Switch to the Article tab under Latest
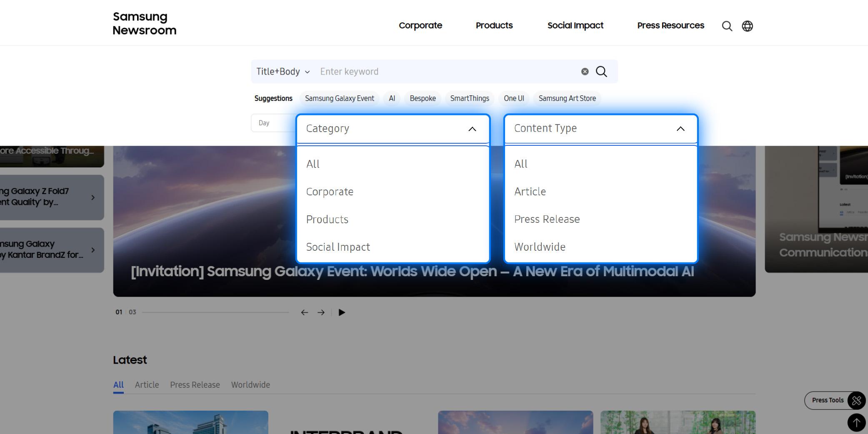Viewport: 868px width, 434px height. pos(147,384)
